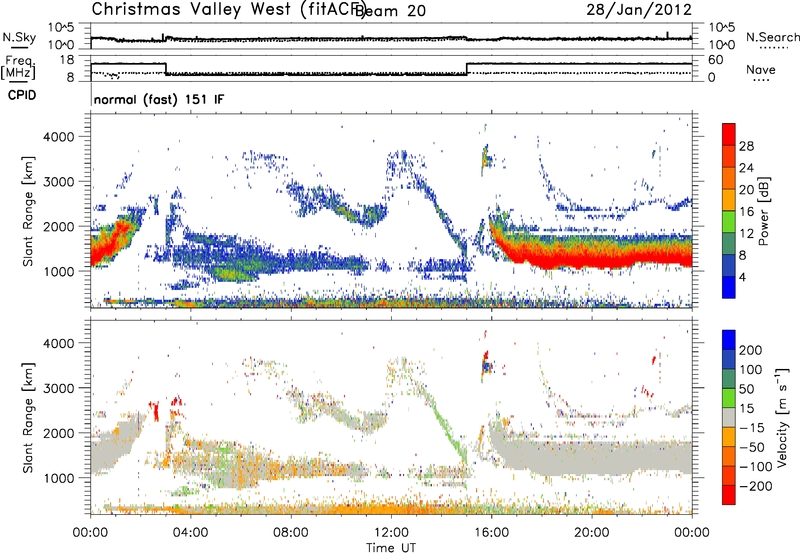Click the -200 label on Velocity colorbar
Image resolution: width=800 pixels, height=554 pixels.
756,486
